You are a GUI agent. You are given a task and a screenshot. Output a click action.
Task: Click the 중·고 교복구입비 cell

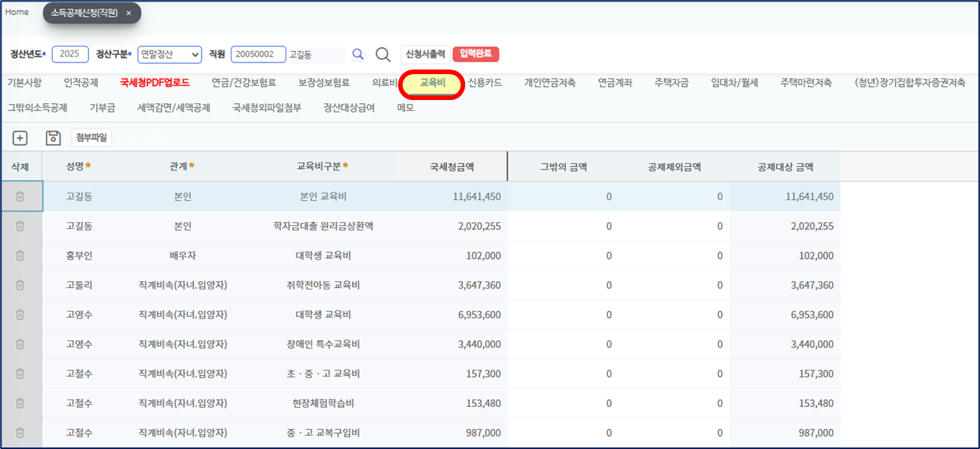[x=323, y=433]
